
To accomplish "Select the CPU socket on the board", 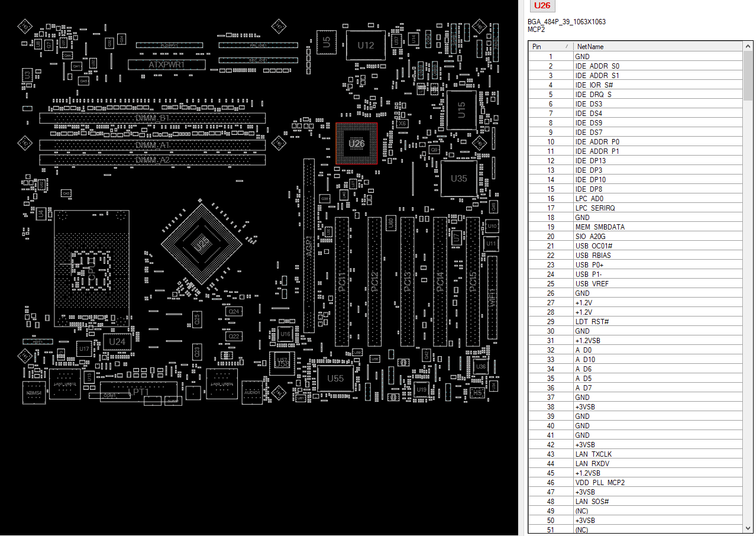I will click(x=92, y=269).
